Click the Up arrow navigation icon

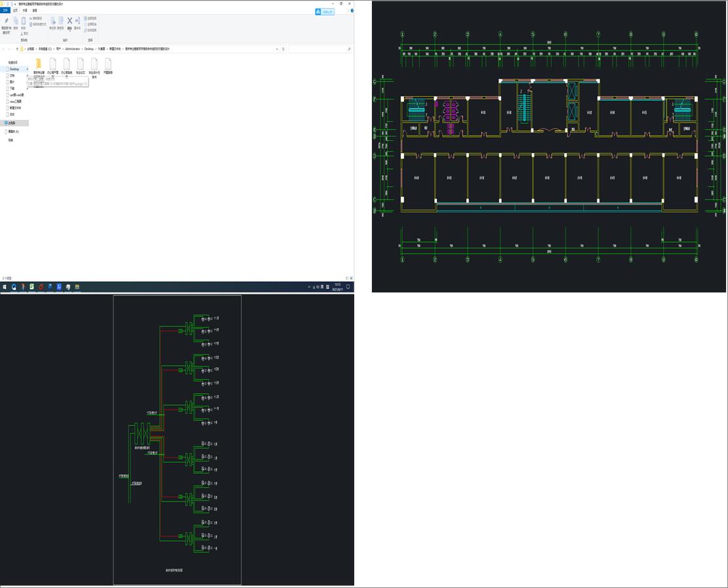coord(16,49)
